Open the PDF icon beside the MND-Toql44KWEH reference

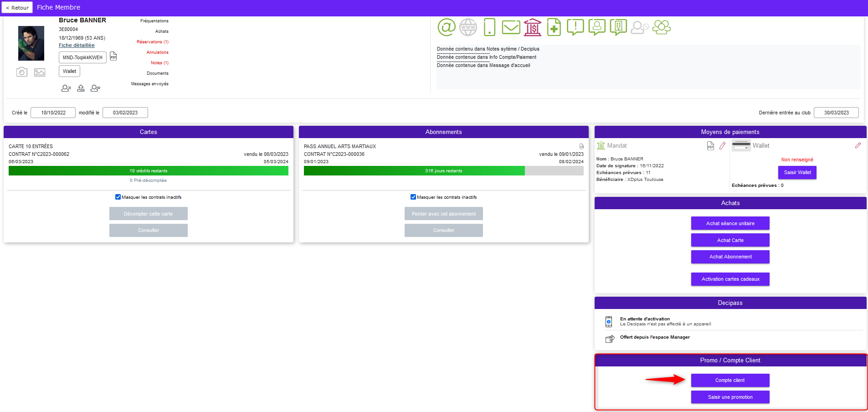[113, 56]
